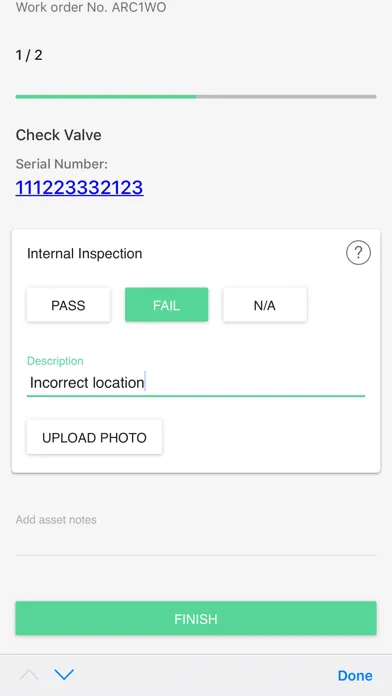
Task: Open serial number 111223332123 link
Action: tap(79, 188)
